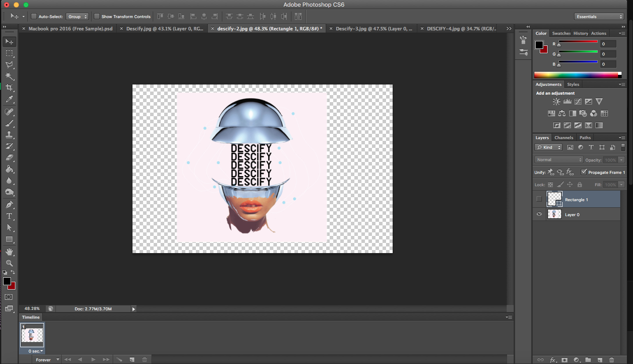The width and height of the screenshot is (633, 364).
Task: Switch to Macbook pro 2016 document tab
Action: (x=70, y=29)
